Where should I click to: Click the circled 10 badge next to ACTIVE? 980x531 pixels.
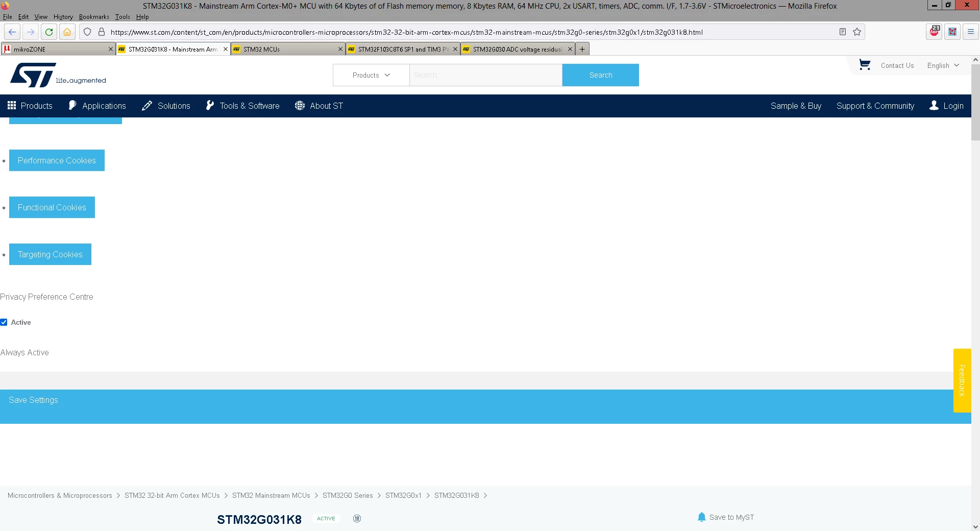click(x=357, y=518)
